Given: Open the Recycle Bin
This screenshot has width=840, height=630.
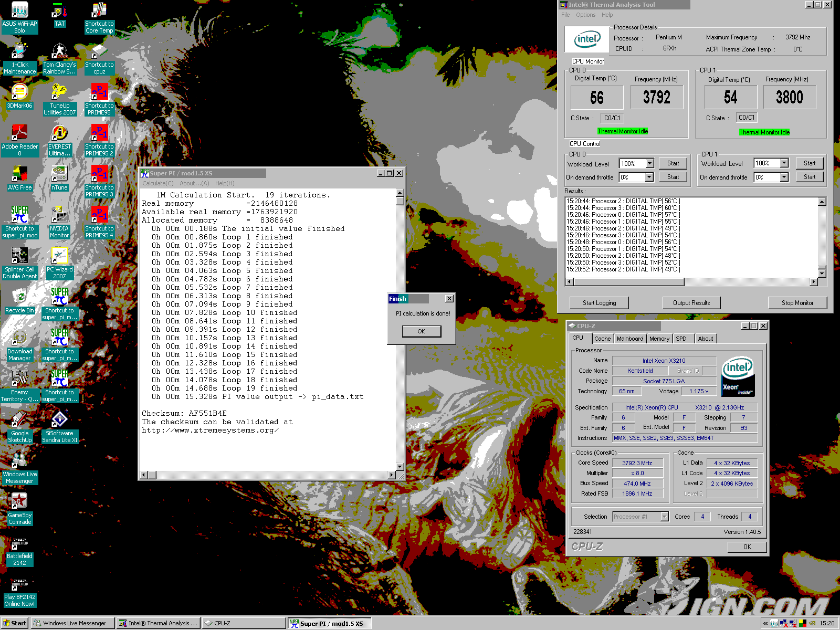Looking at the screenshot, I should pyautogui.click(x=19, y=301).
